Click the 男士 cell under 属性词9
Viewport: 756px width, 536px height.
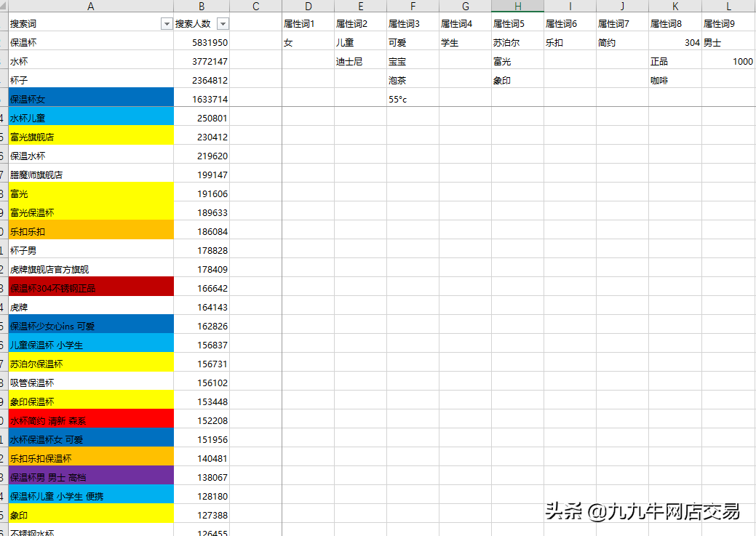pos(728,42)
